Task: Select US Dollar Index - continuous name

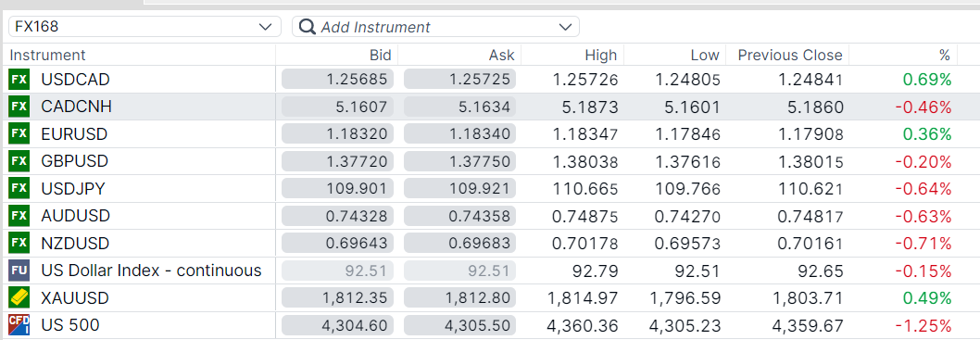Action: [x=151, y=271]
